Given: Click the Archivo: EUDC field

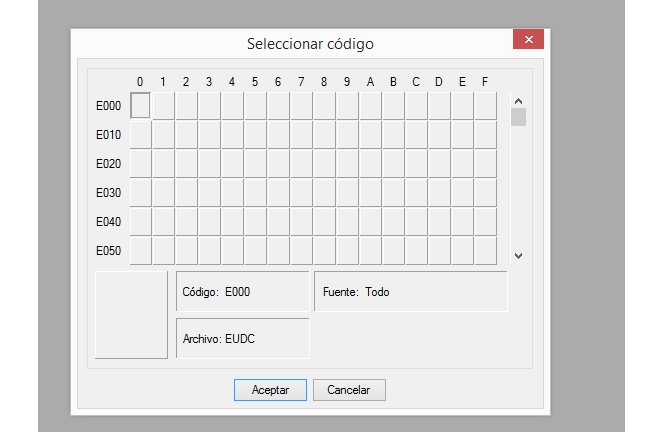Looking at the screenshot, I should [242, 338].
